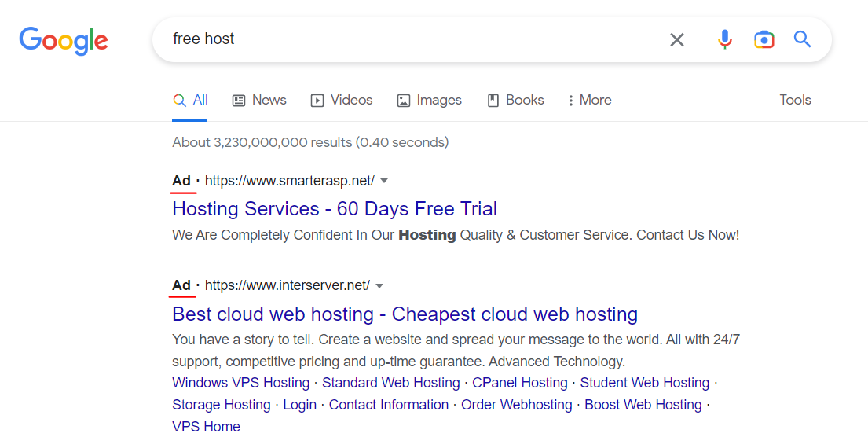The width and height of the screenshot is (868, 448).
Task: Click the Google logo
Action: pos(64,40)
